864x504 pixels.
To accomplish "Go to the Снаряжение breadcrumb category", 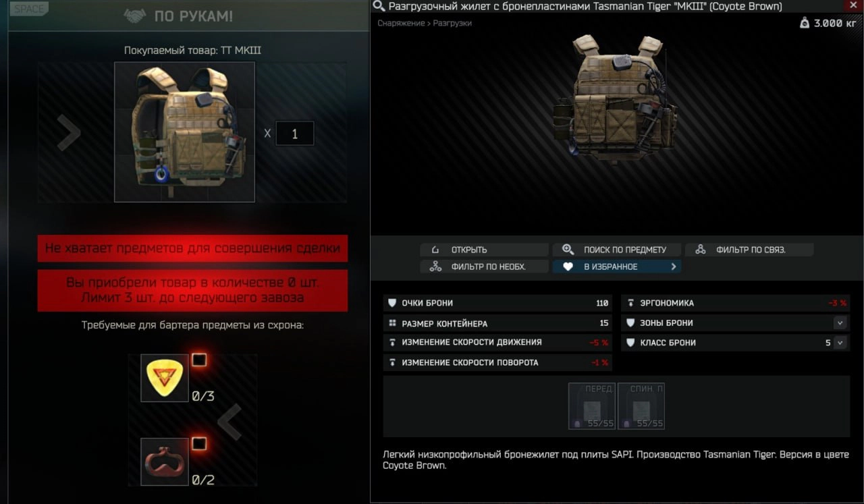I will 401,23.
